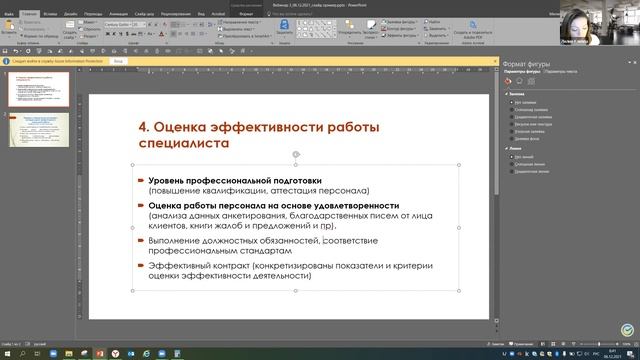Select the Нет заливки radio button
Image resolution: width=640 pixels, height=360 pixels.
[511, 102]
